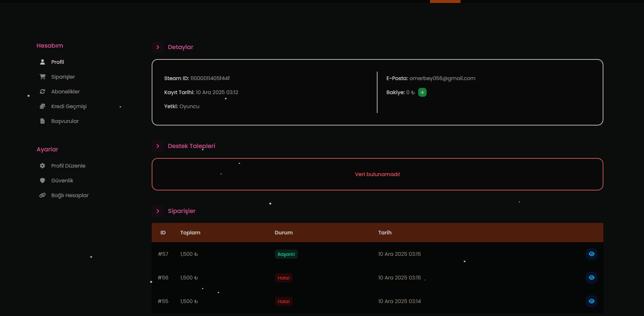The height and width of the screenshot is (316, 644).
Task: View order #56 with eye icon
Action: tap(592, 278)
